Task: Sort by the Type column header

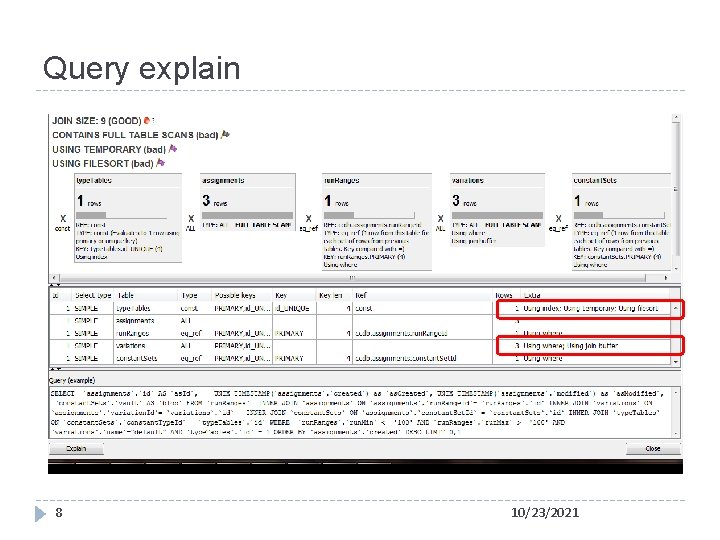Action: (195, 295)
